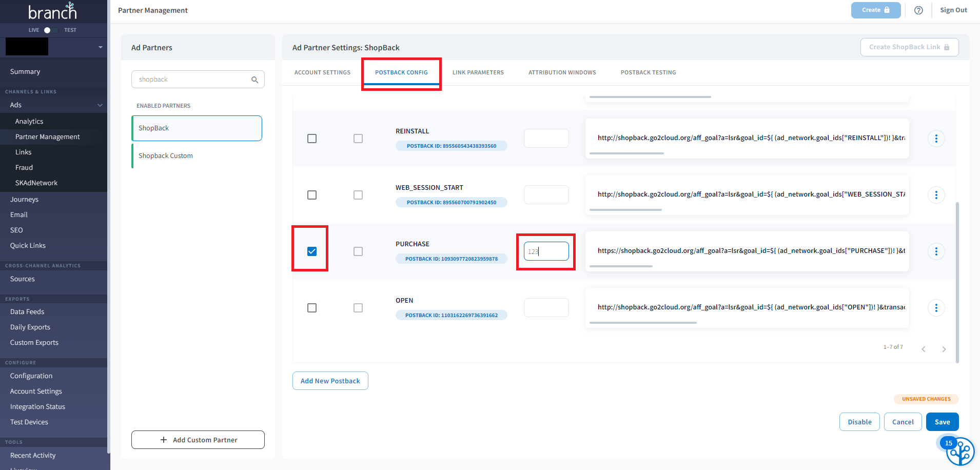Click the postback table vertical scrollbar

tap(957, 282)
